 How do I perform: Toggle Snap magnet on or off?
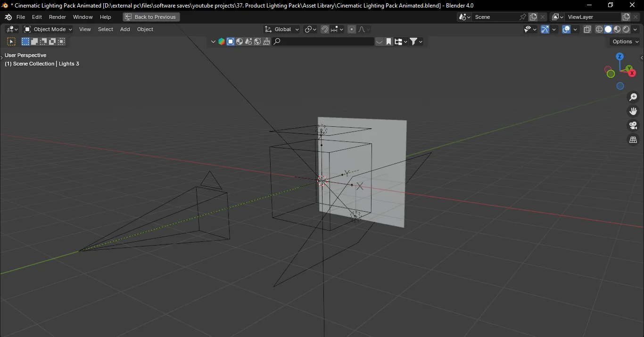pos(325,29)
